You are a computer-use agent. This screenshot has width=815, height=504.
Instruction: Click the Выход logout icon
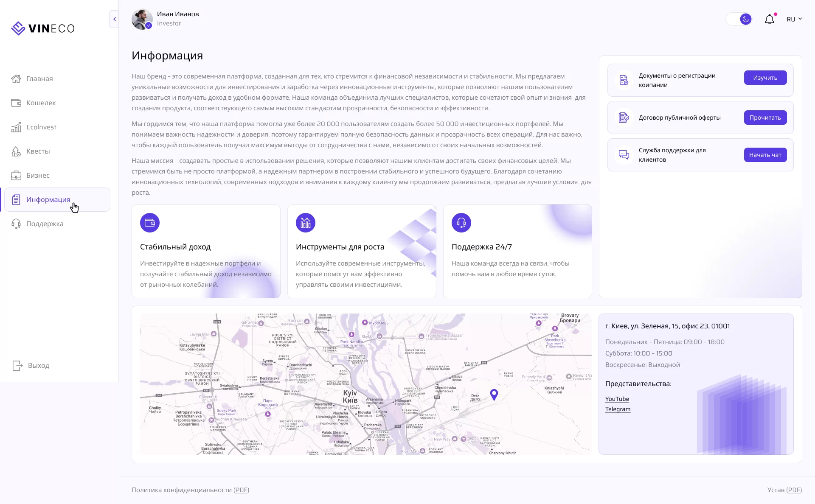click(x=17, y=366)
